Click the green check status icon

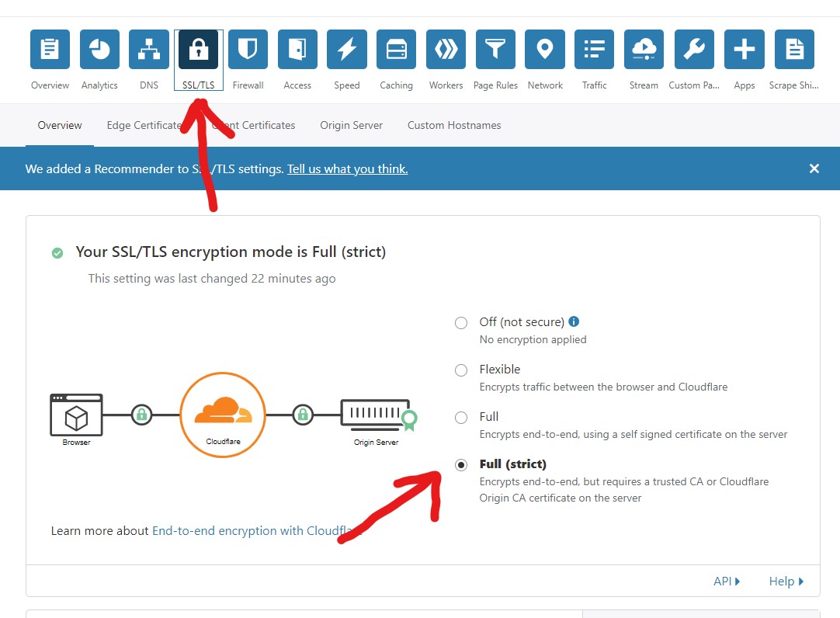pyautogui.click(x=57, y=253)
